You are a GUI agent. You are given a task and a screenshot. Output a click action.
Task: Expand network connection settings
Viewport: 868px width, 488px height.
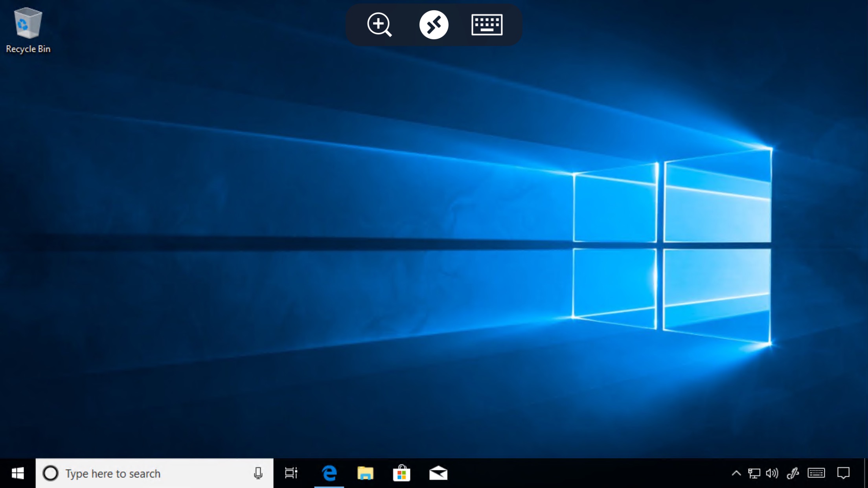[x=754, y=473]
